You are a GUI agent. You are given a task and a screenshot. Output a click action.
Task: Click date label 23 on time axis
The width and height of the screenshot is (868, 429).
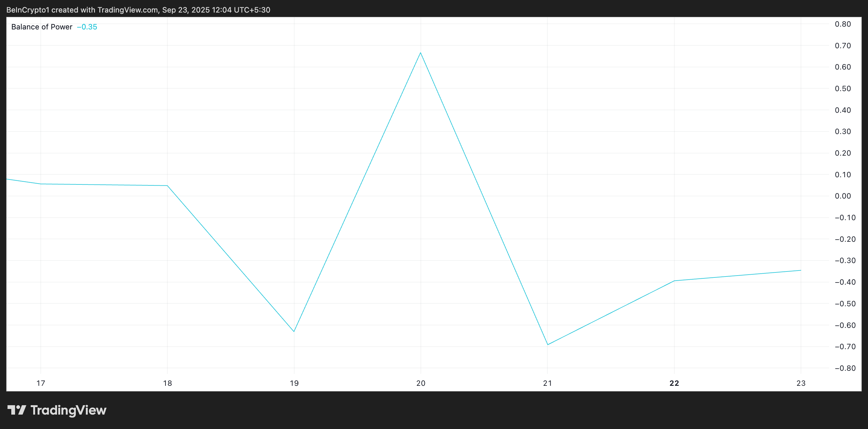pyautogui.click(x=801, y=383)
